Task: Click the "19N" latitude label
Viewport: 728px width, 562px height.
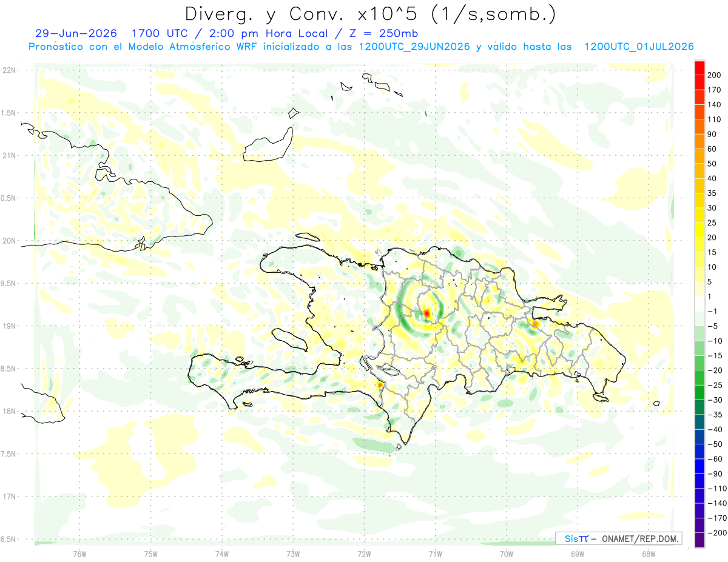Action: [8, 326]
